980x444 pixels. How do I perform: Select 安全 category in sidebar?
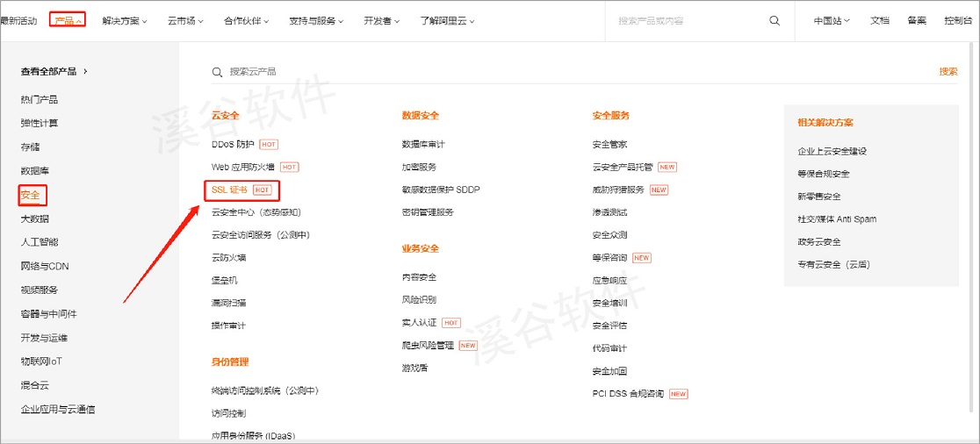click(x=31, y=196)
